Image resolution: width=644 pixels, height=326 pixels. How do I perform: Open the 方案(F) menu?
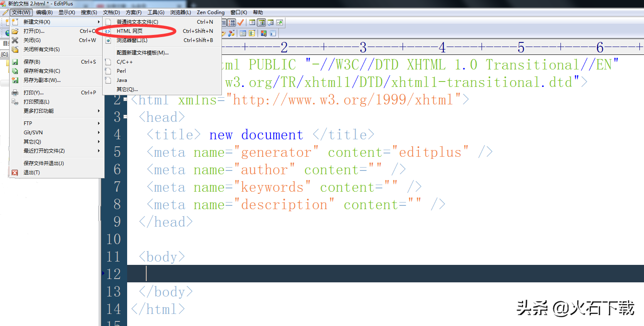point(133,12)
